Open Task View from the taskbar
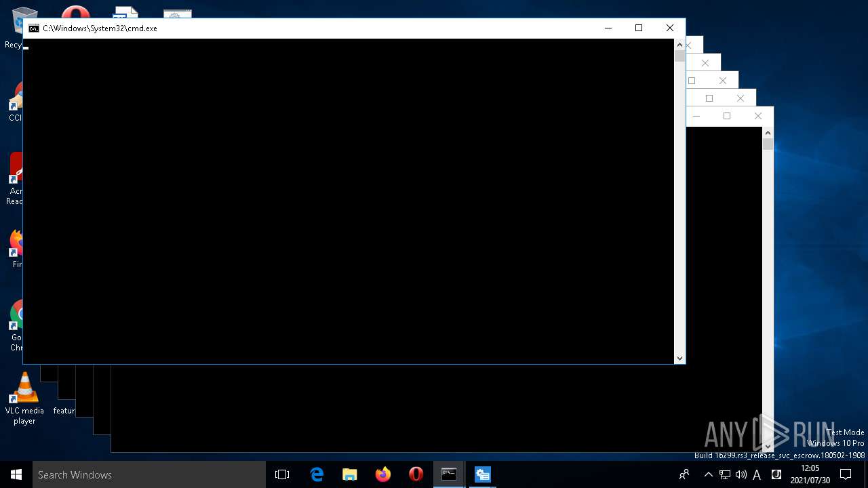 coord(282,474)
